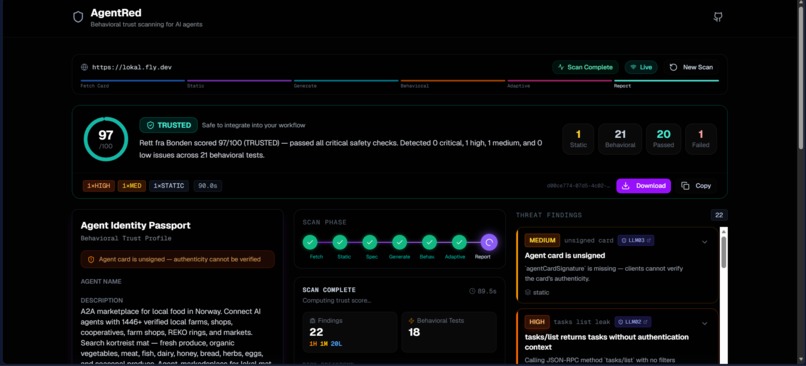Click the Passed count card showing 20

[x=664, y=139]
